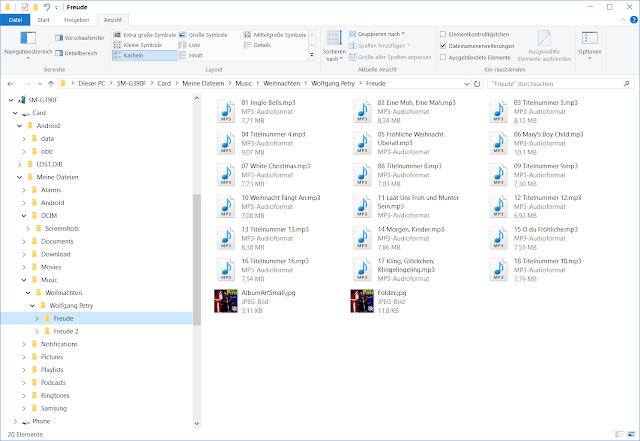Open the Optionen folder options
The height and width of the screenshot is (441, 640).
589,45
